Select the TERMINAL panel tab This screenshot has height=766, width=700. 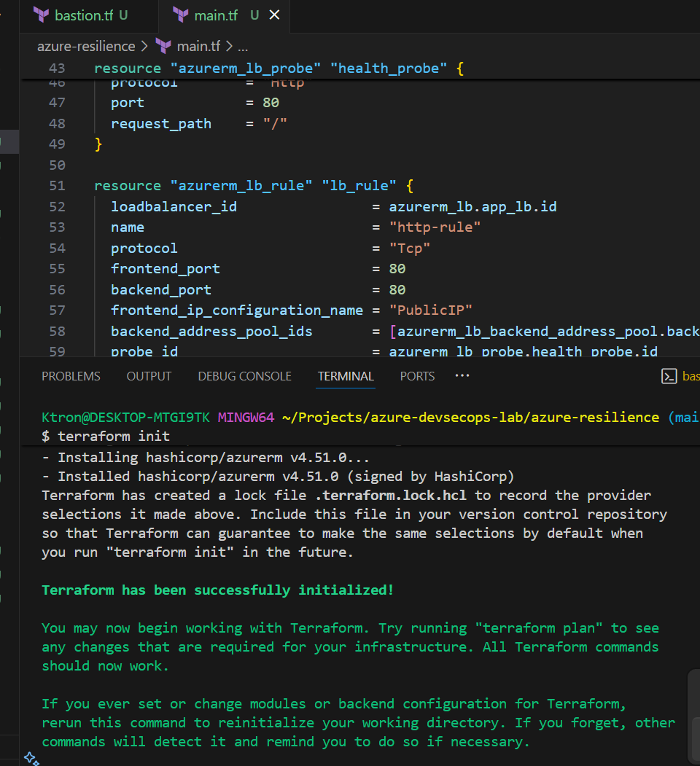[x=346, y=376]
